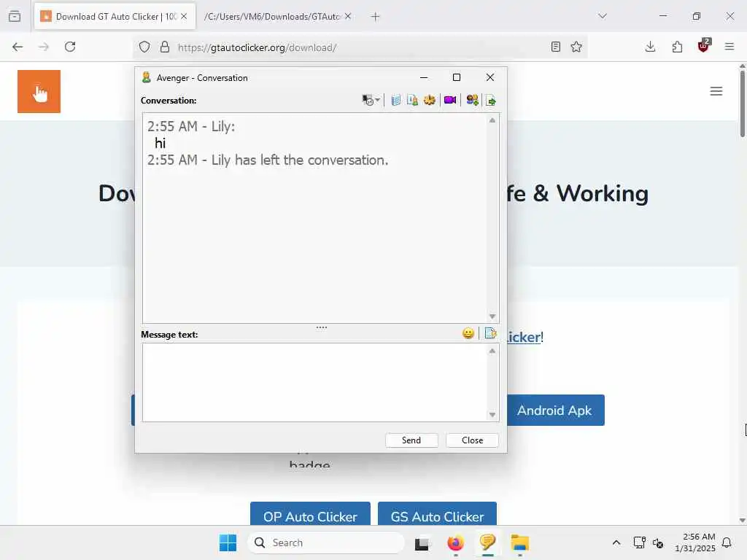Screen dimensions: 747x560
Task: Show hidden system tray icons chevron
Action: [x=616, y=542]
